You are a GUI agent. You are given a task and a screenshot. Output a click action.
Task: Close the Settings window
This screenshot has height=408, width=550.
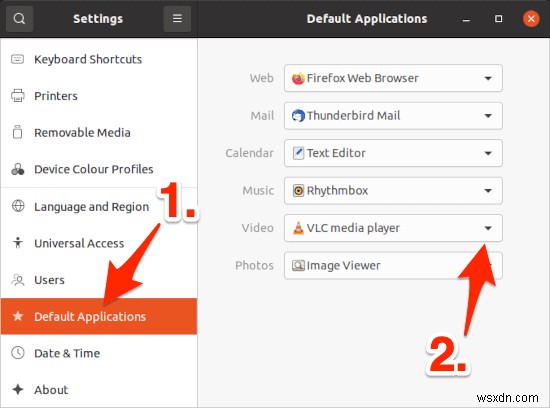pyautogui.click(x=531, y=19)
